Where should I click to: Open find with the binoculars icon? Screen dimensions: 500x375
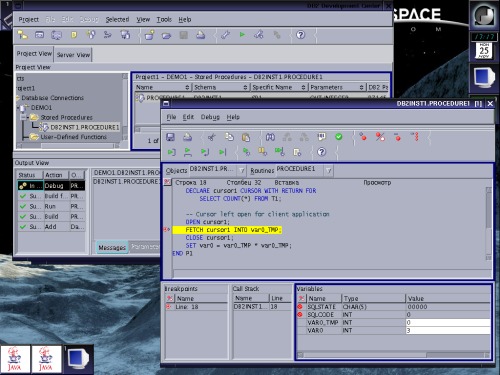click(x=270, y=137)
